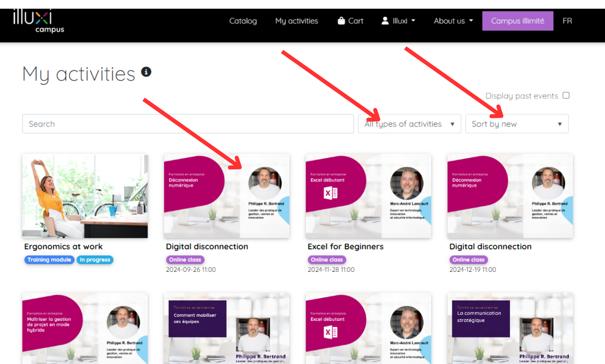This screenshot has height=364, width=605.
Task: Open the Maîtriser la gestion de projet thumbnail
Action: 85,328
